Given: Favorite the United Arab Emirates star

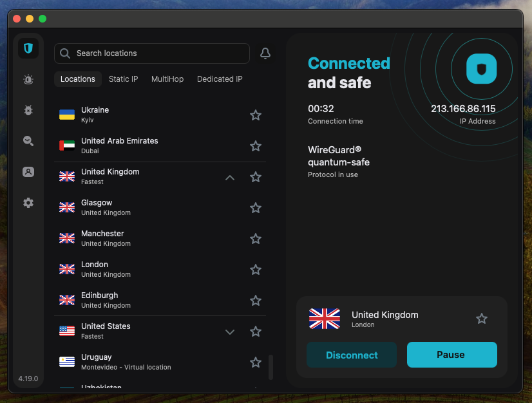Looking at the screenshot, I should 256,146.
